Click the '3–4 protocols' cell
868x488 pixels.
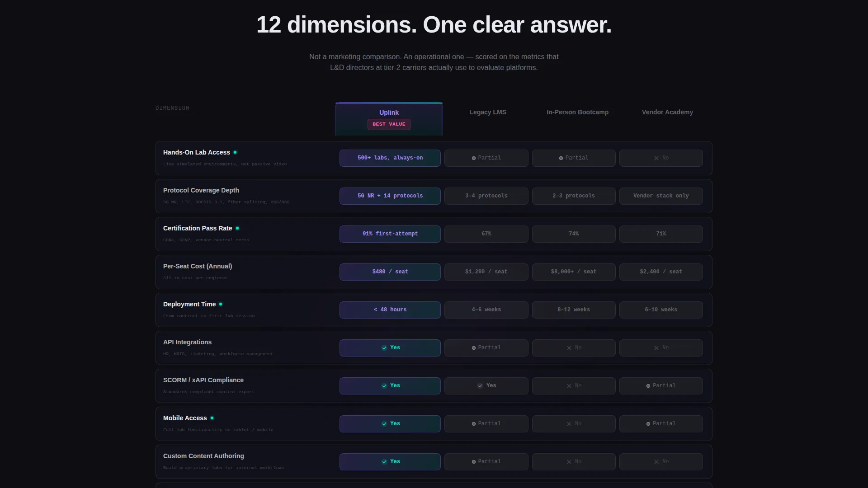[486, 196]
